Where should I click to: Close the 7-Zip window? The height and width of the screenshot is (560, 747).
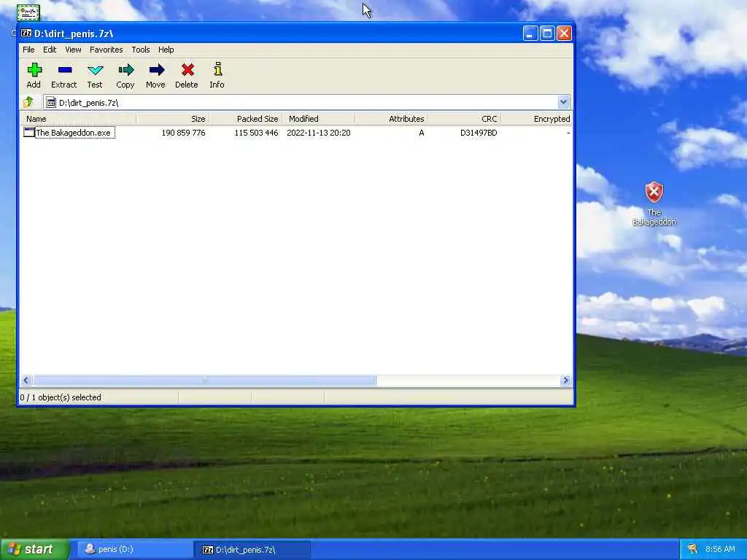(x=564, y=34)
